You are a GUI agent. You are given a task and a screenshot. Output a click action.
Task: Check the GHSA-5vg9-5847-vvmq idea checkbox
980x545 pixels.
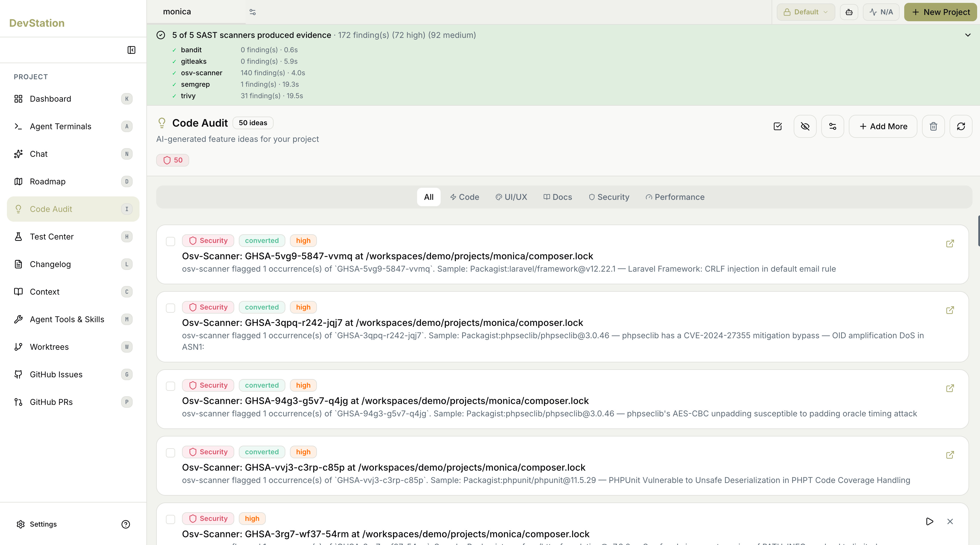pos(171,241)
